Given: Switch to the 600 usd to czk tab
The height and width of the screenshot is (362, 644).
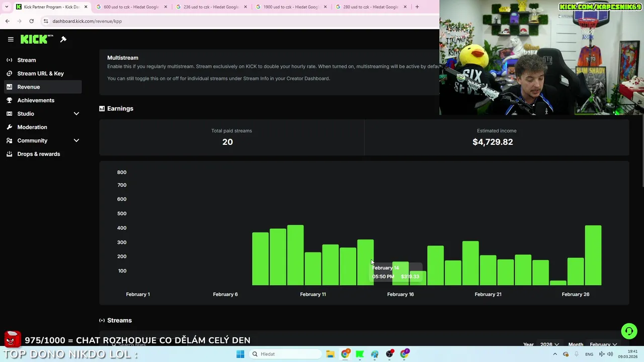Looking at the screenshot, I should (x=131, y=7).
